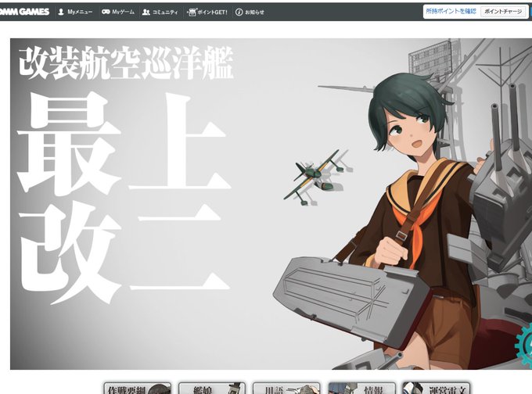Click the 用語 button

[286, 389]
